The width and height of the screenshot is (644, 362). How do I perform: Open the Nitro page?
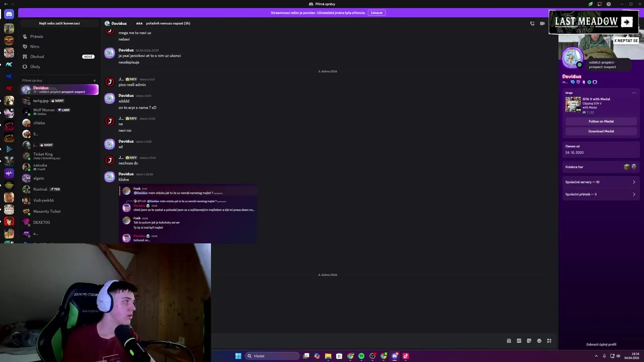point(59,46)
